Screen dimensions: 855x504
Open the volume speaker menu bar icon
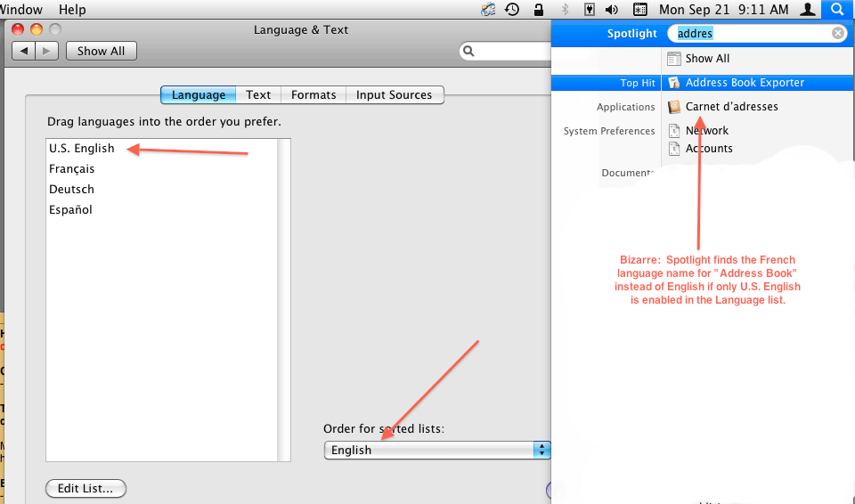(612, 9)
